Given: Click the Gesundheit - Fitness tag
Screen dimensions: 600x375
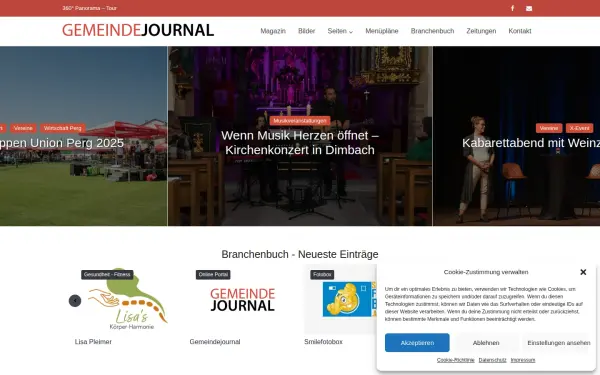Looking at the screenshot, I should tap(107, 275).
